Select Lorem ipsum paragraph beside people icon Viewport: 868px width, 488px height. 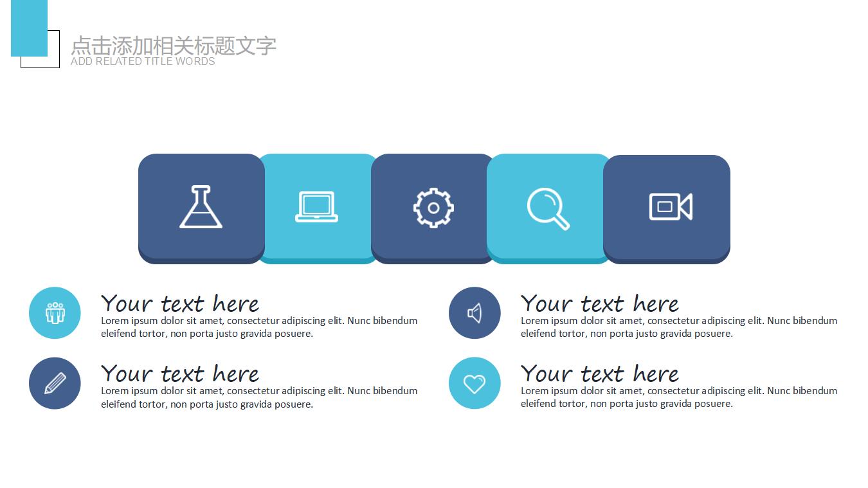(259, 327)
